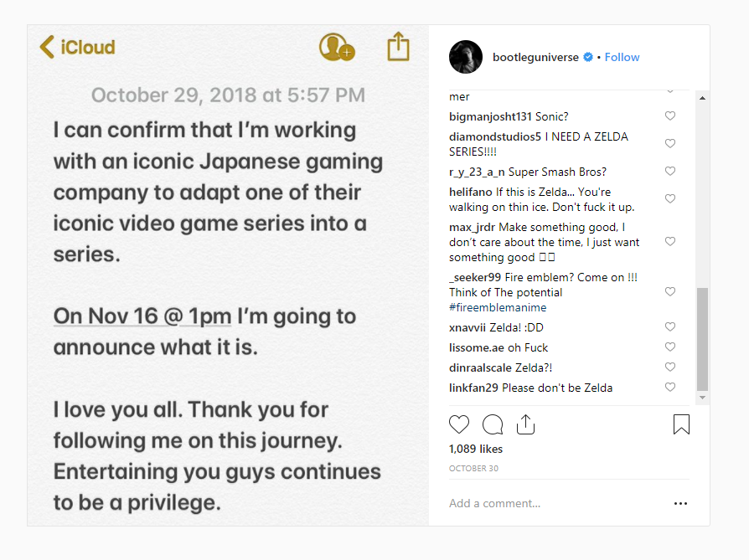This screenshot has height=560, width=749.
Task: Share the post with the share arrow icon
Action: (525, 424)
